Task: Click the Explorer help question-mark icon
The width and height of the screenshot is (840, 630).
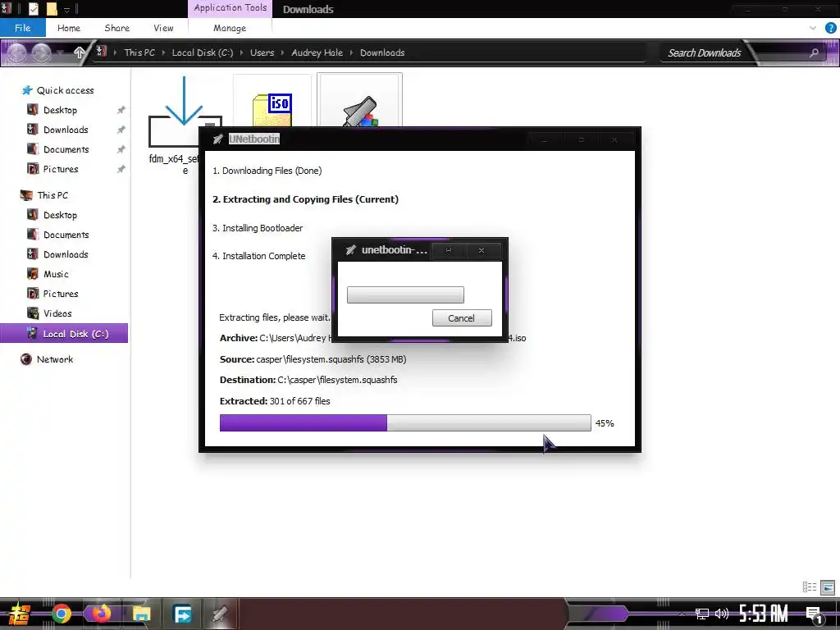Action: [x=830, y=28]
